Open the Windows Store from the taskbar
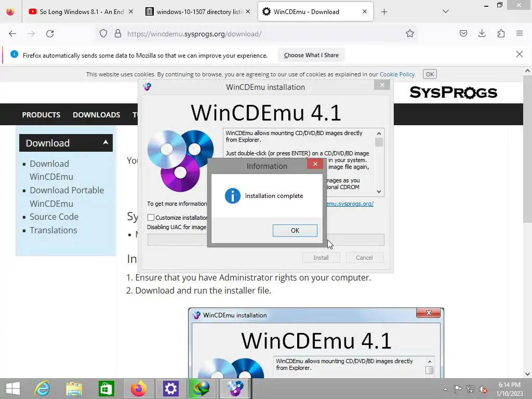 106,389
